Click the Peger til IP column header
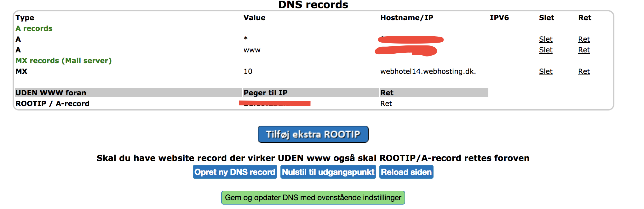The image size is (644, 209). pos(265,93)
